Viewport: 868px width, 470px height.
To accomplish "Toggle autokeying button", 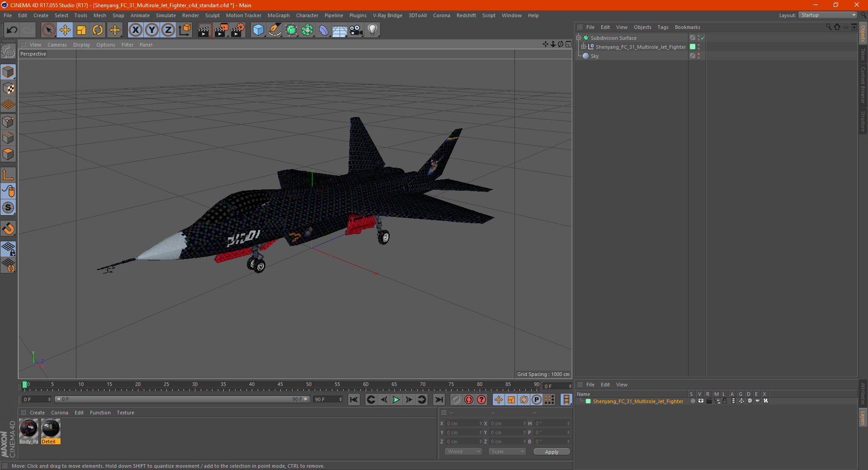I will coord(469,399).
